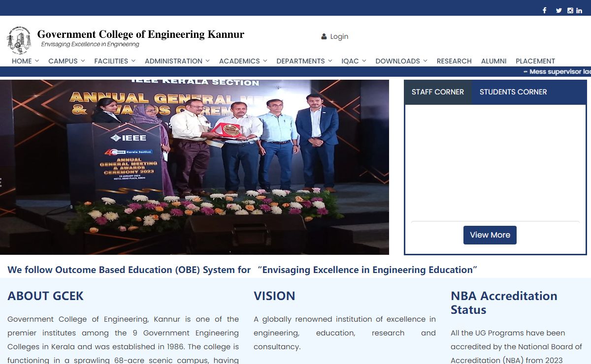Click the ABOUT GCEK heading

45,296
